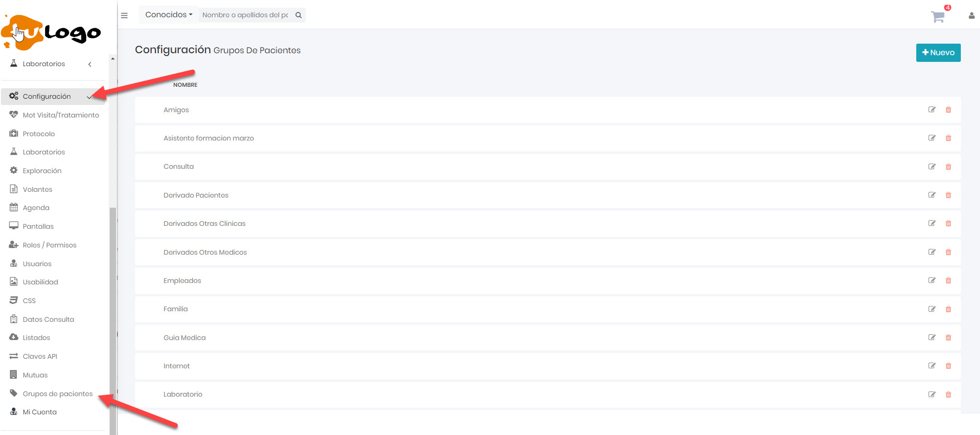Open the Agenda settings menu item
This screenshot has width=980, height=435.
coord(36,208)
